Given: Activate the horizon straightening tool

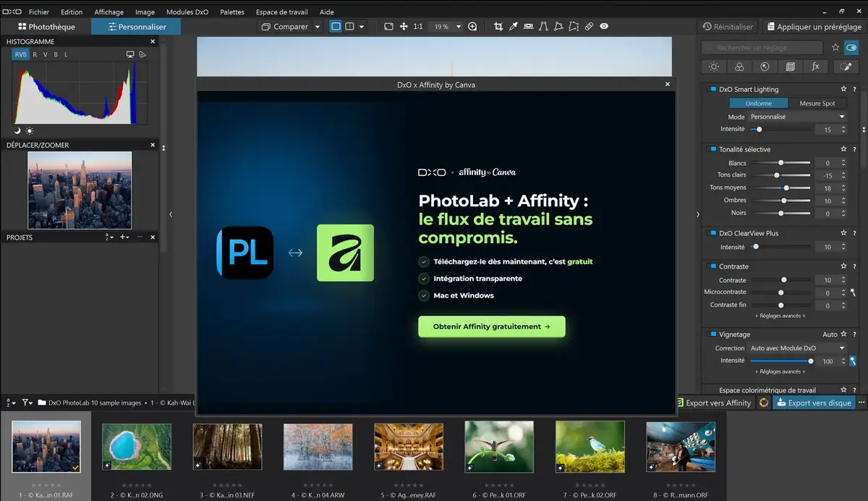Looking at the screenshot, I should point(528,27).
